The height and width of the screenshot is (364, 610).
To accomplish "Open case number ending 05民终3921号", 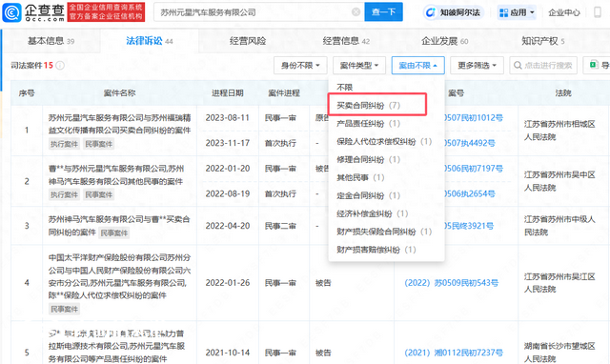I will (469, 226).
